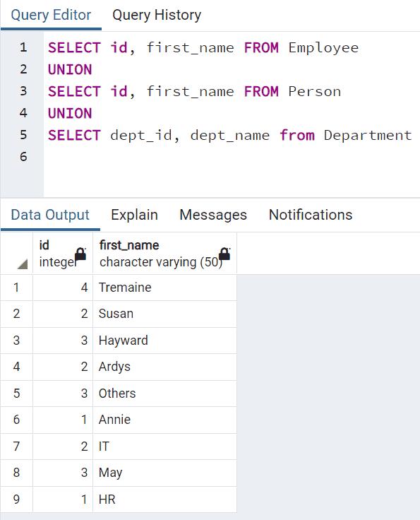420x520 pixels.
Task: Click line number 3 in editor gutter
Action: [x=23, y=91]
